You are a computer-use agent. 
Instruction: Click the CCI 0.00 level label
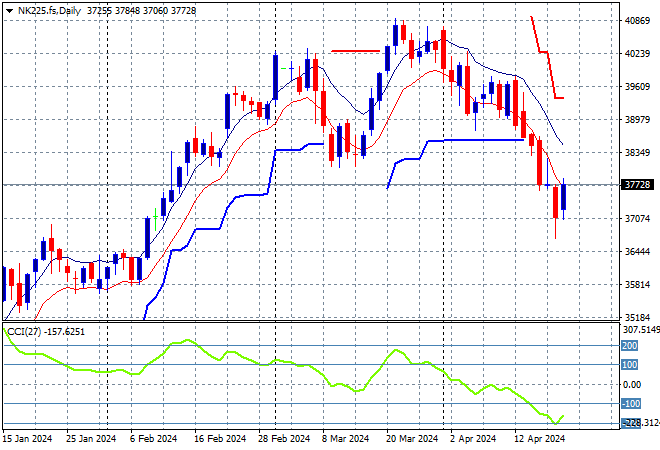click(x=632, y=384)
